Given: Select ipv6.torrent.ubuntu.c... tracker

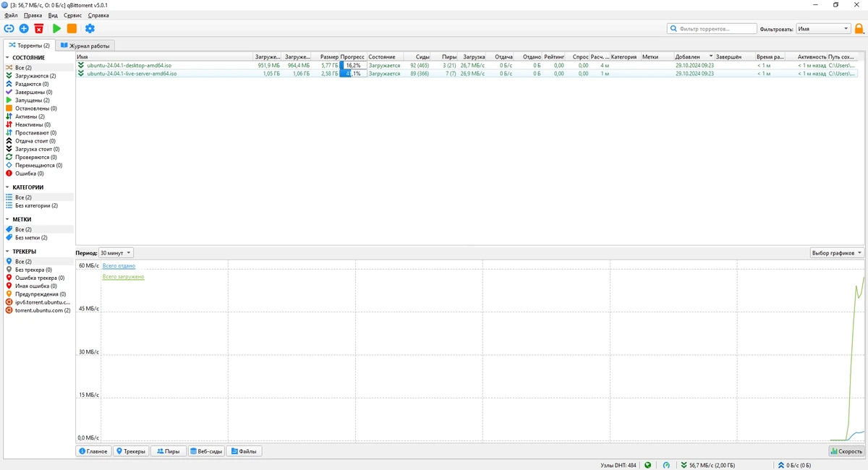Looking at the screenshot, I should [x=43, y=302].
